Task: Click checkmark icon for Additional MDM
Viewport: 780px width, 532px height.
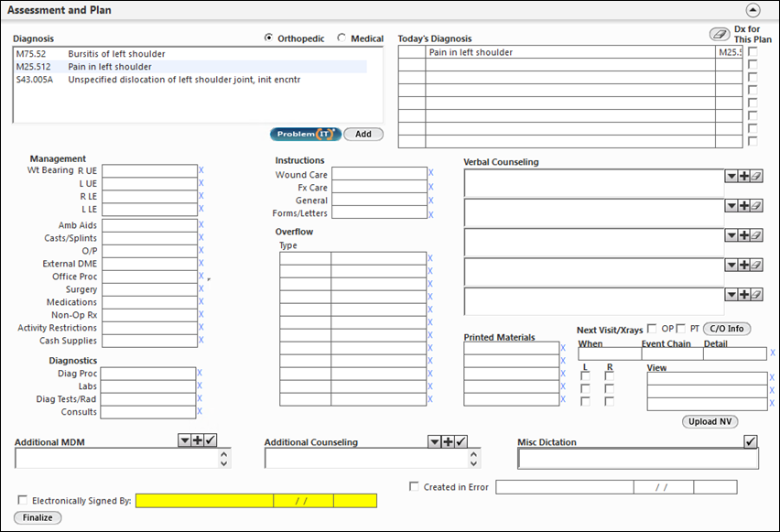Action: click(211, 440)
